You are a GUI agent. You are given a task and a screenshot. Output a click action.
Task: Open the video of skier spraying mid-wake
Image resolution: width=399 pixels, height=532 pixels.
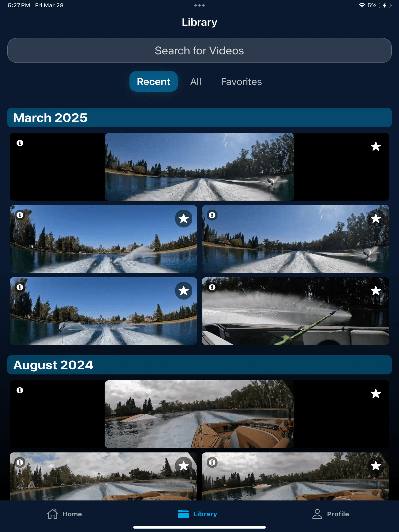click(103, 239)
